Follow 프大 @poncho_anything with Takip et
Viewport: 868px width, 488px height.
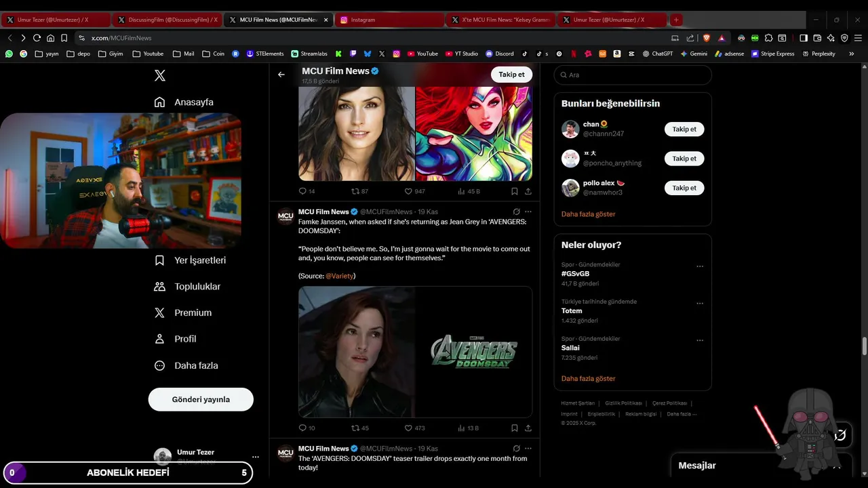684,159
